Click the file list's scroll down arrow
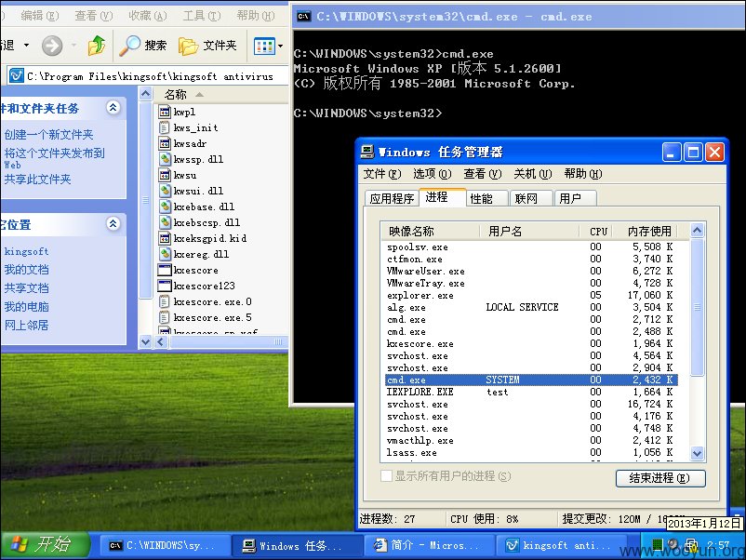 pos(146,341)
